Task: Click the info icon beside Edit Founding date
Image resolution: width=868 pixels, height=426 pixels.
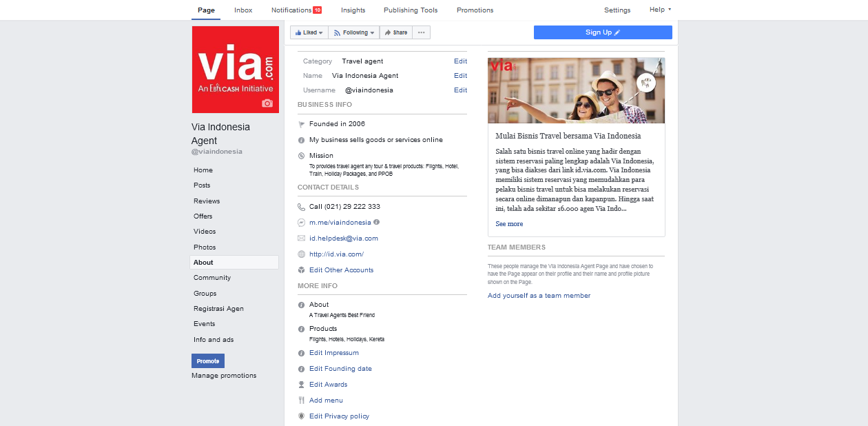Action: tap(301, 369)
